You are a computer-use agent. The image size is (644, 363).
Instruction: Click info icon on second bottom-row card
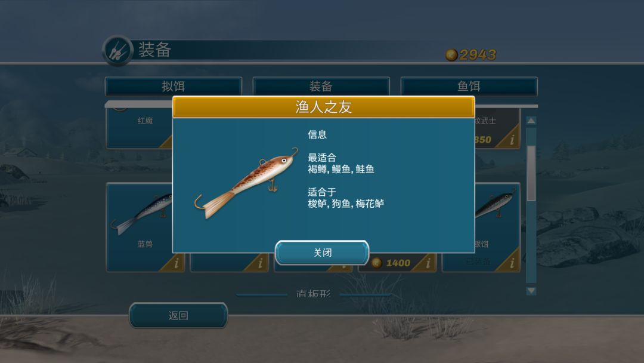(x=260, y=263)
